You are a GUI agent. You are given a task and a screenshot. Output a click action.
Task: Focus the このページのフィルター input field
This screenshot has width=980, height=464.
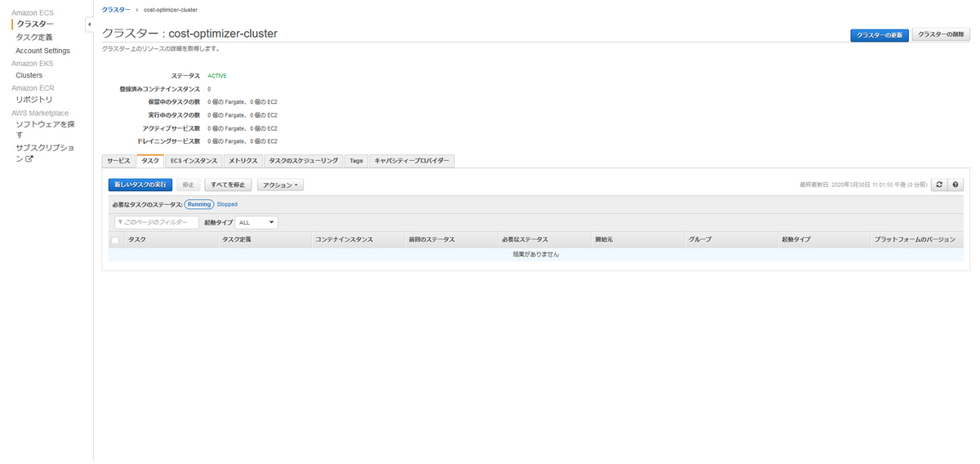[x=157, y=222]
